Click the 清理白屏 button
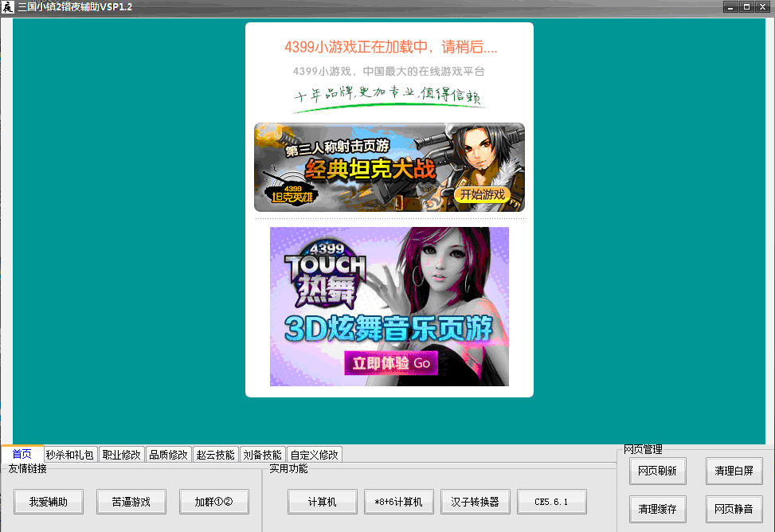 click(734, 471)
